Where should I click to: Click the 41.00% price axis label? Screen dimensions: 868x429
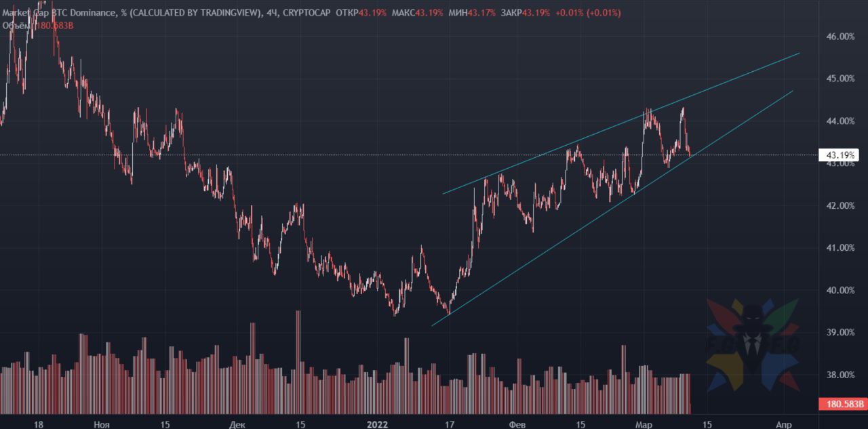[x=842, y=248]
